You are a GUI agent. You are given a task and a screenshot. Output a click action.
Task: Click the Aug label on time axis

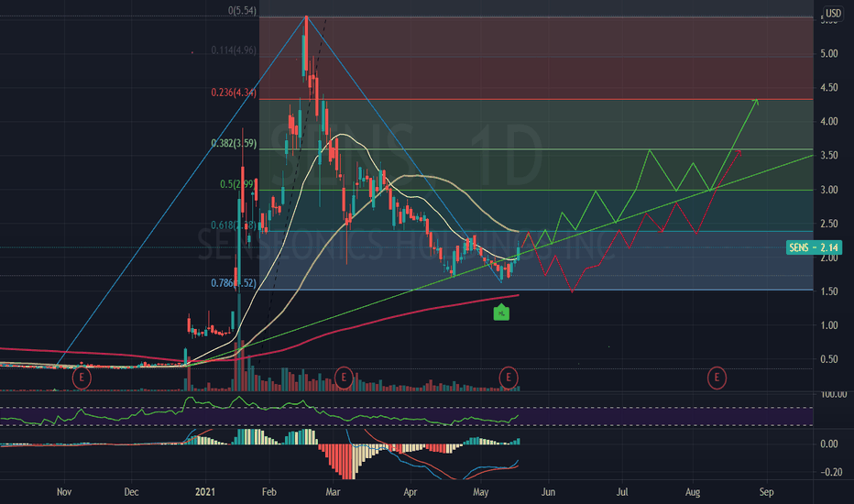tap(692, 492)
